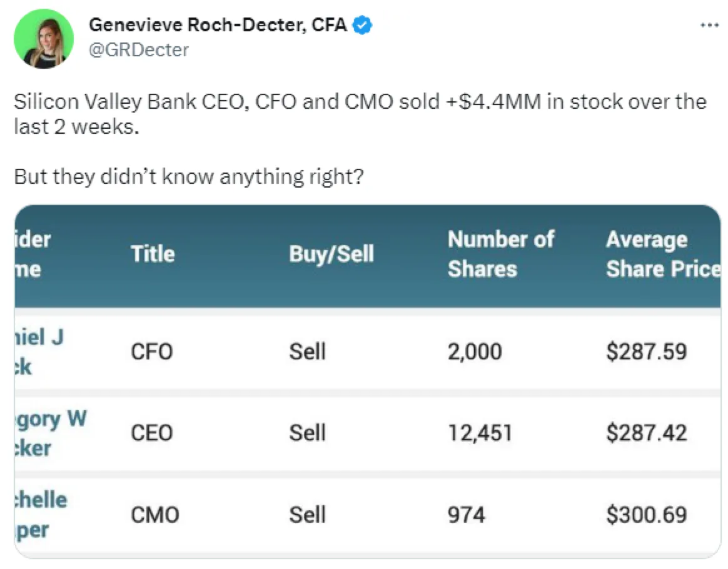Screen dimensions: 728x569
Task: Select the 974 shares cell
Action: (466, 515)
